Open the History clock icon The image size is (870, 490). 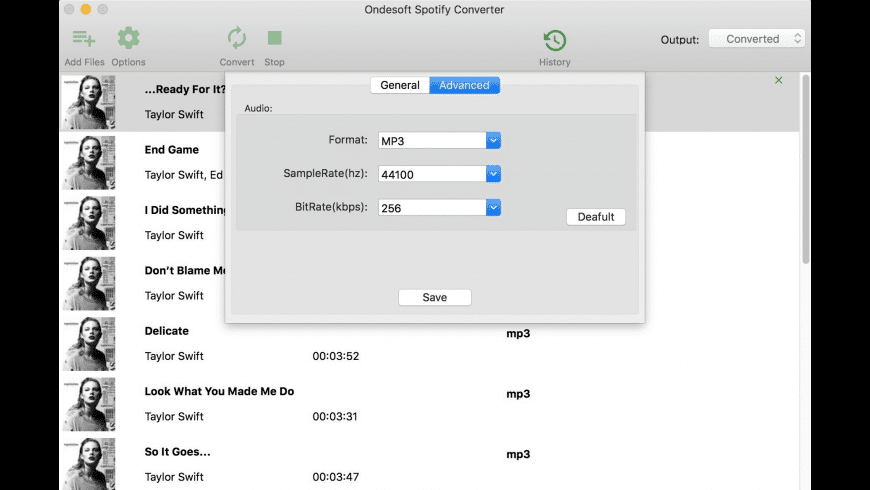click(x=555, y=40)
